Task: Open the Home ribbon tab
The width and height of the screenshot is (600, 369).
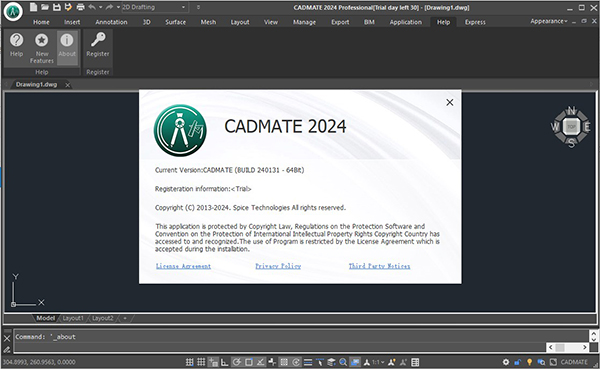Action: point(41,22)
